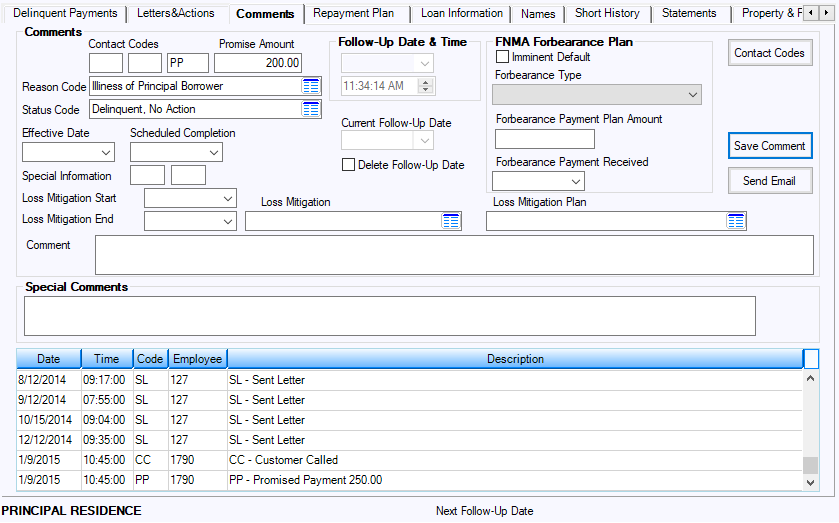Open the Loss Mitigation lookup list icon

[451, 221]
